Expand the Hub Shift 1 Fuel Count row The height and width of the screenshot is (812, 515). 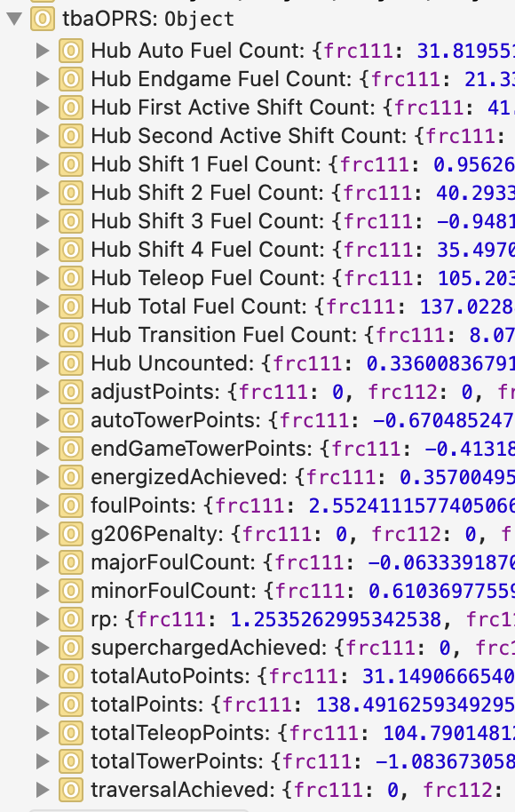point(43,164)
